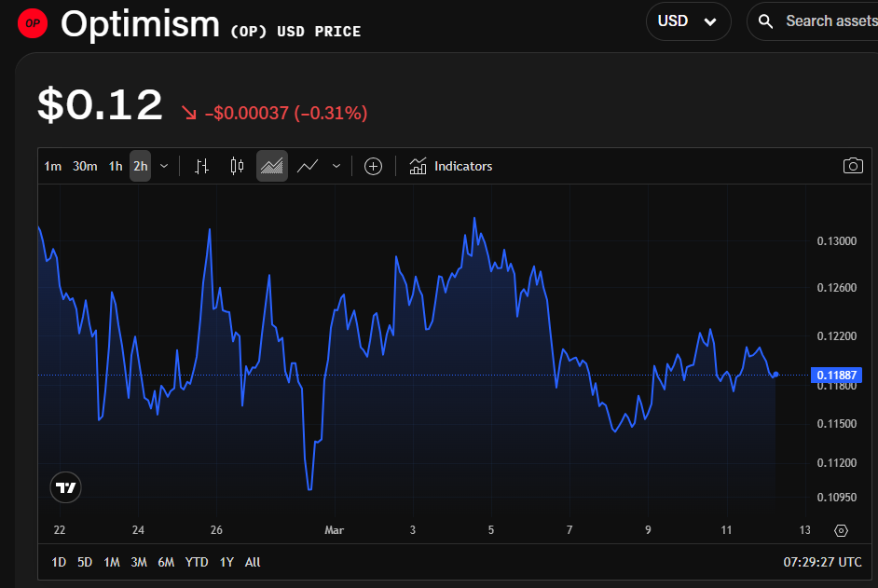The width and height of the screenshot is (878, 588).
Task: Select the 3M date range
Action: (139, 562)
